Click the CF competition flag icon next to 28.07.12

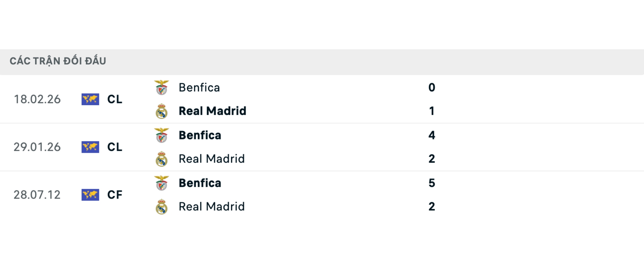[x=90, y=195]
